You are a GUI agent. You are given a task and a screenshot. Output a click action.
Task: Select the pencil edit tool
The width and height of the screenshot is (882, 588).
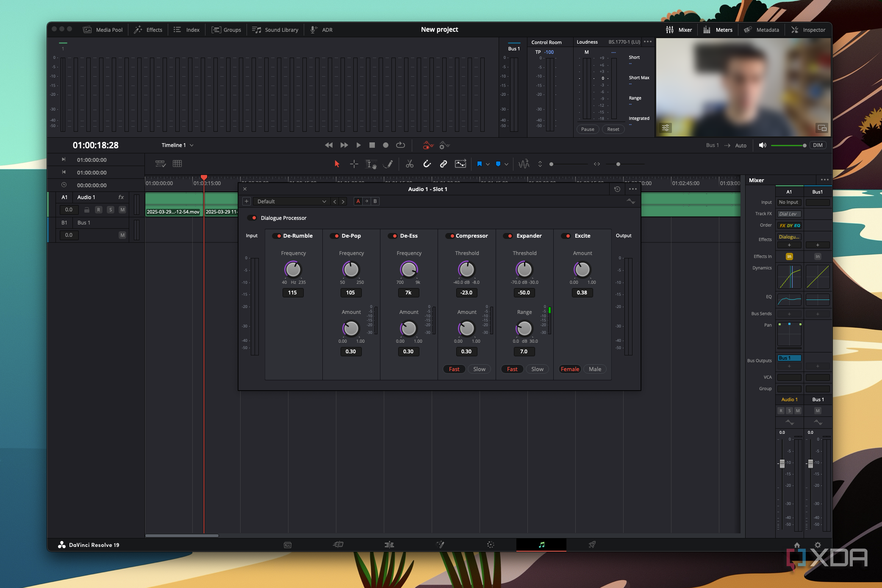coord(388,164)
